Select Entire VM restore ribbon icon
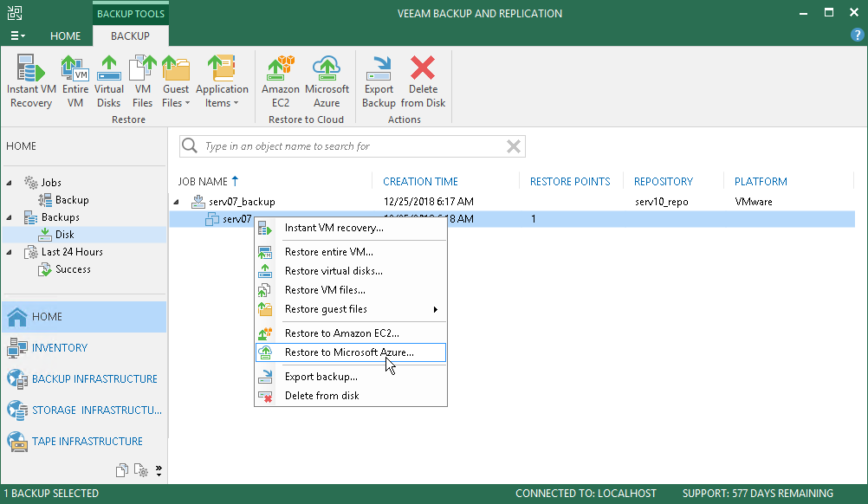The width and height of the screenshot is (868, 504). 75,81
